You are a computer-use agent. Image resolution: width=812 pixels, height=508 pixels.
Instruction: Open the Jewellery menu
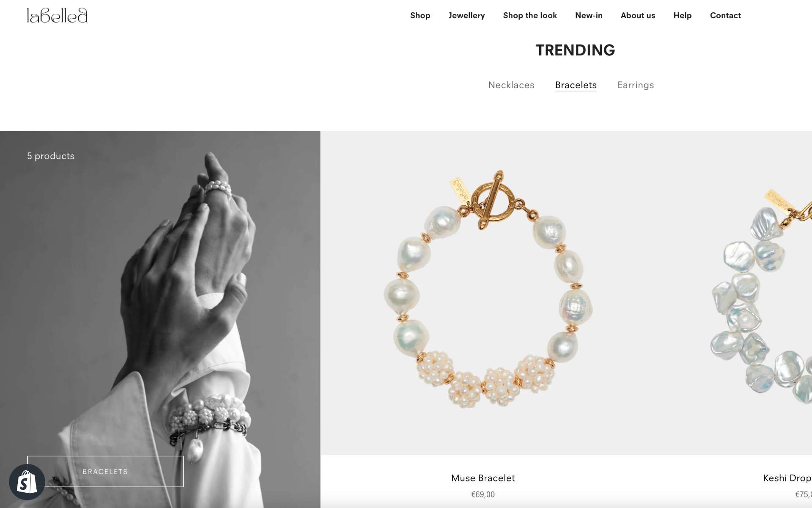point(466,15)
